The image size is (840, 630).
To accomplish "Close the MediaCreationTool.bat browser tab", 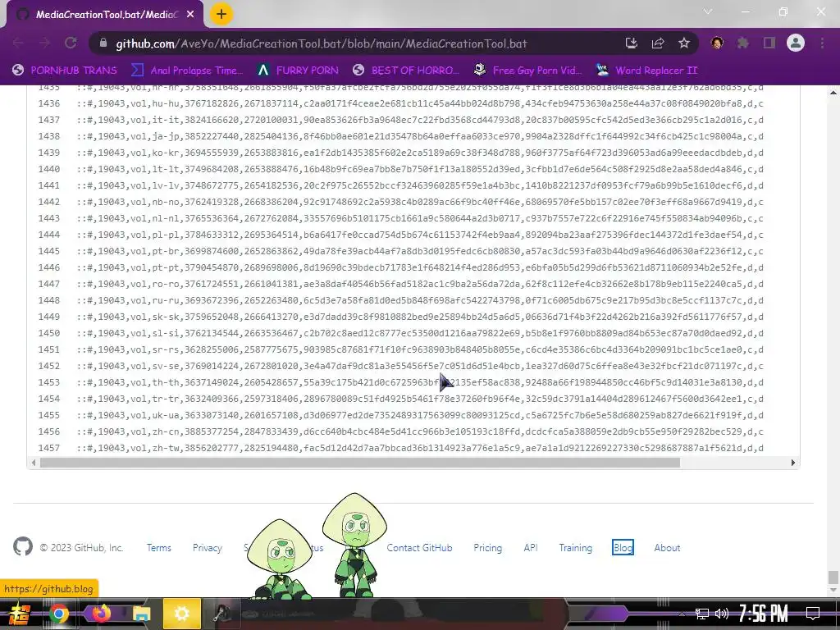I will coord(190,15).
